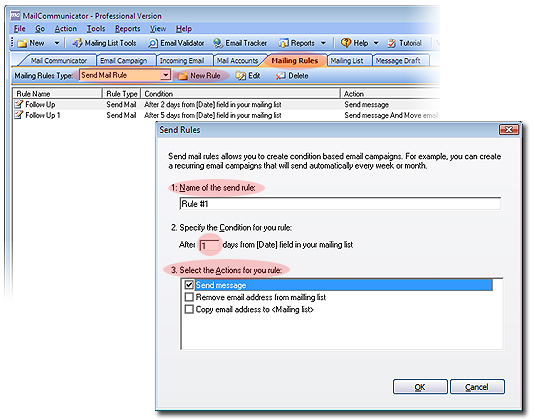
Task: Click the Reports toolbar icon
Action: click(x=283, y=43)
